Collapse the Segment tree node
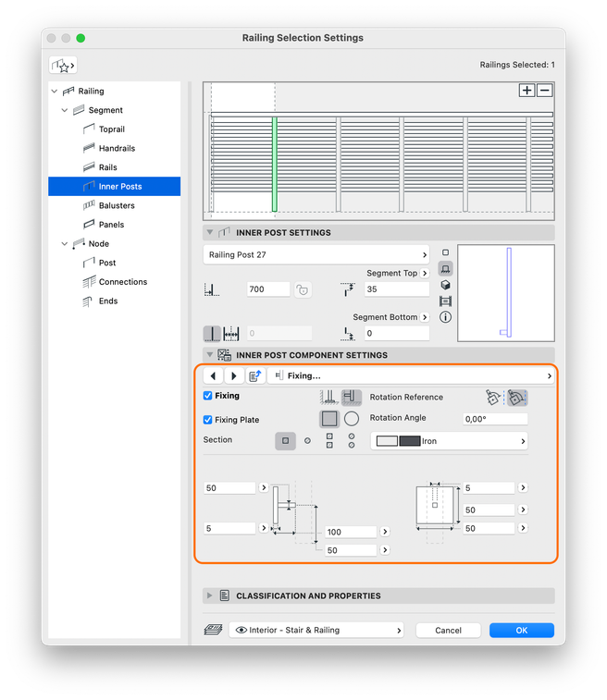Image resolution: width=607 pixels, height=700 pixels. [65, 111]
